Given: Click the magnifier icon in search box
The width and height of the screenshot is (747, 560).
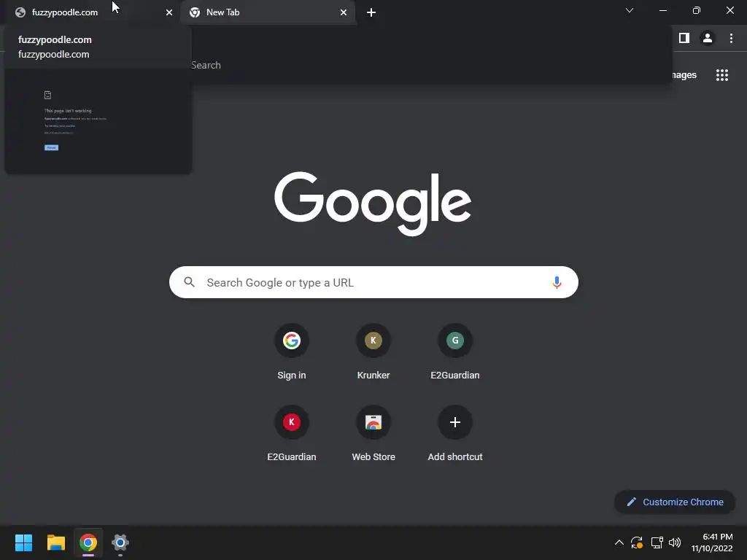Looking at the screenshot, I should point(189,282).
